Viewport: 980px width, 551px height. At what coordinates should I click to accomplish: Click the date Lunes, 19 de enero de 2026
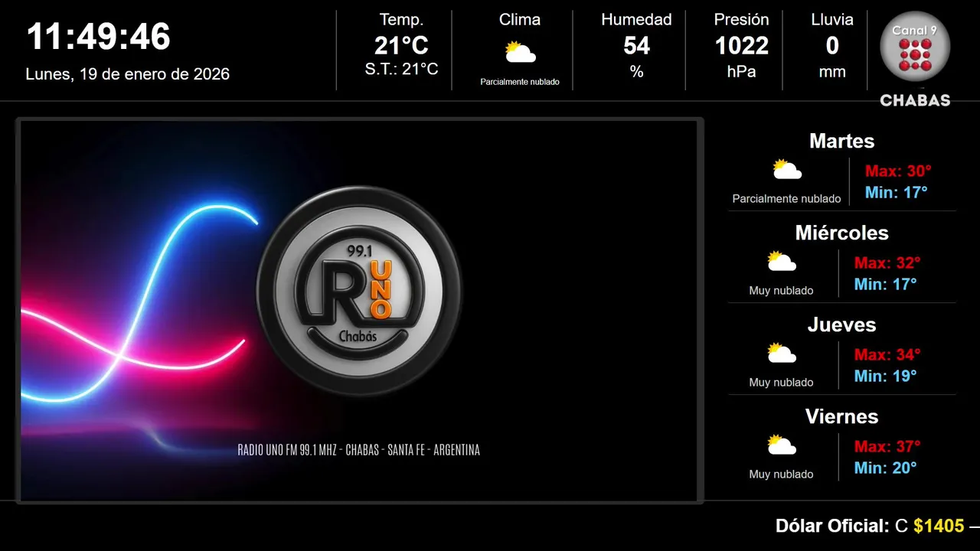click(128, 74)
